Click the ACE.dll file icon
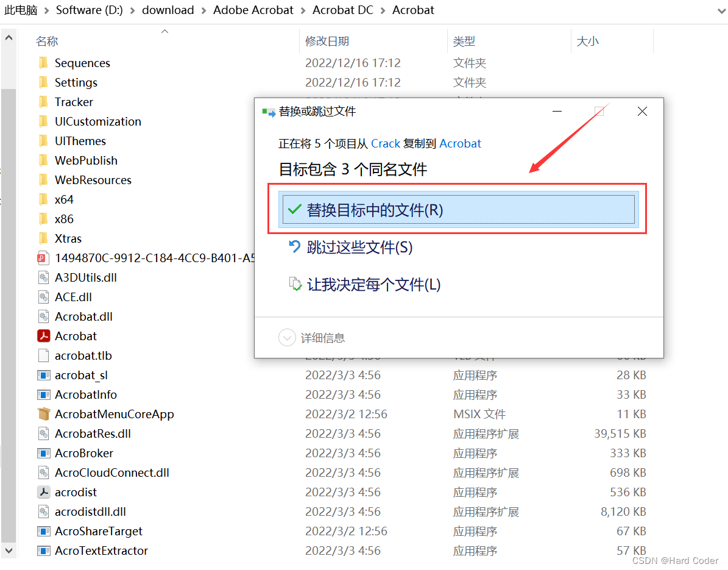Image resolution: width=728 pixels, height=570 pixels. click(x=43, y=297)
